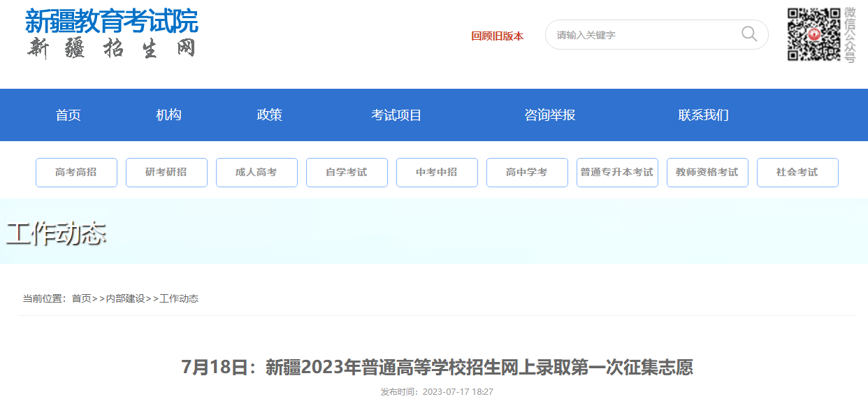Click the 新疆教育考试院 site logo
868x406 pixels.
[x=112, y=34]
